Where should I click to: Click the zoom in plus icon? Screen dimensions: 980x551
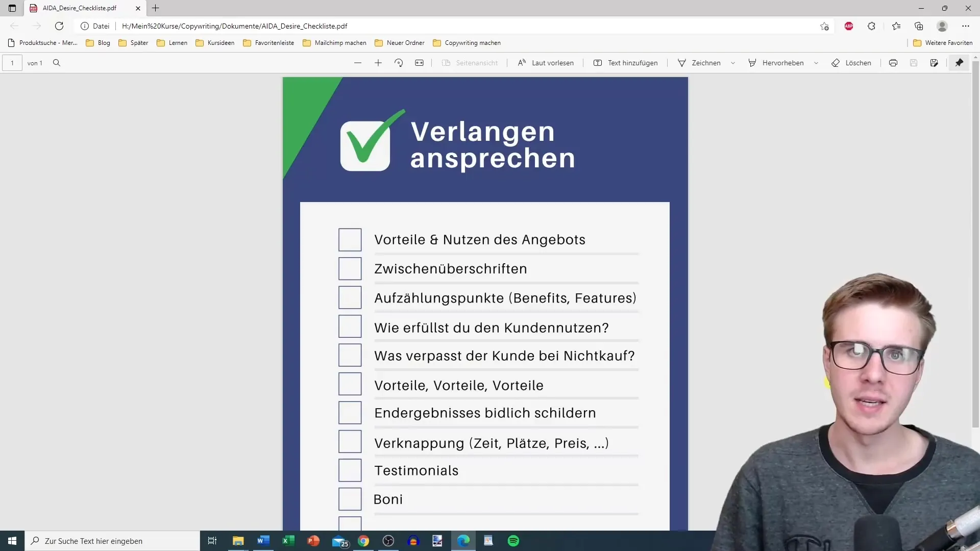tap(378, 63)
